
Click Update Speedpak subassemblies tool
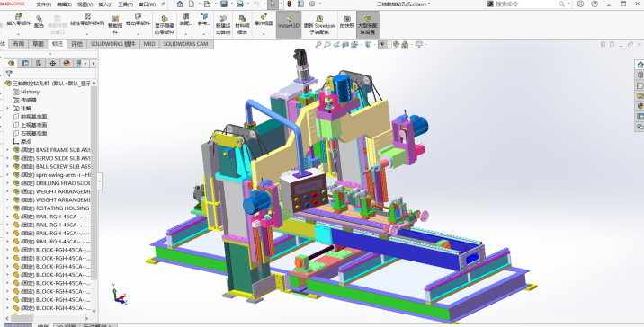pyautogui.click(x=319, y=24)
